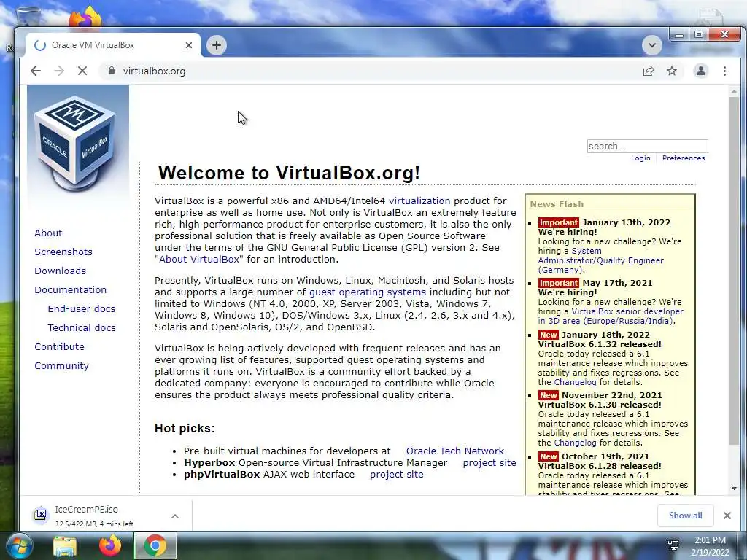Follow the guest operating systems link

[x=368, y=292]
